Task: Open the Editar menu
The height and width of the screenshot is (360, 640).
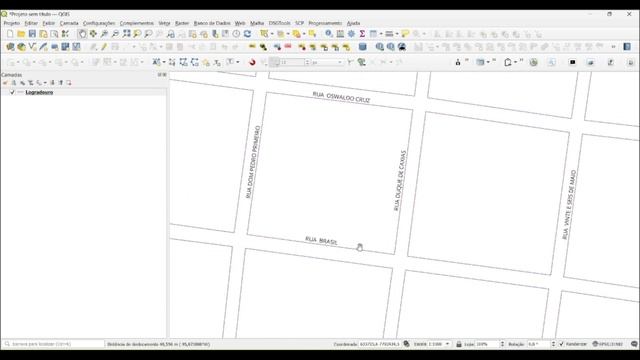Action: pyautogui.click(x=31, y=23)
